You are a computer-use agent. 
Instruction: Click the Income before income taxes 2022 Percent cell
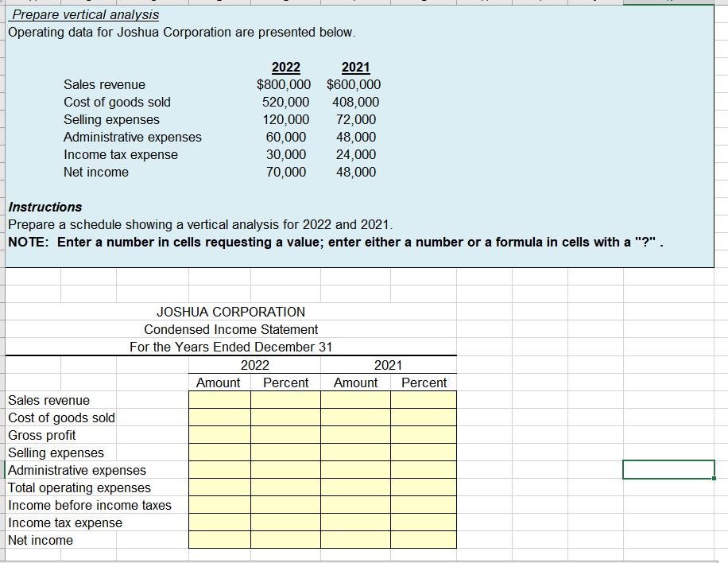coord(286,505)
